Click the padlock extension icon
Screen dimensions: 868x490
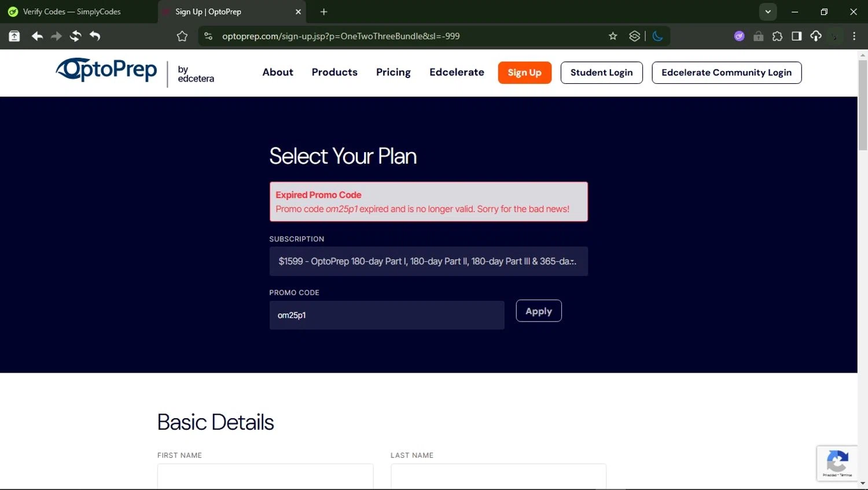758,36
